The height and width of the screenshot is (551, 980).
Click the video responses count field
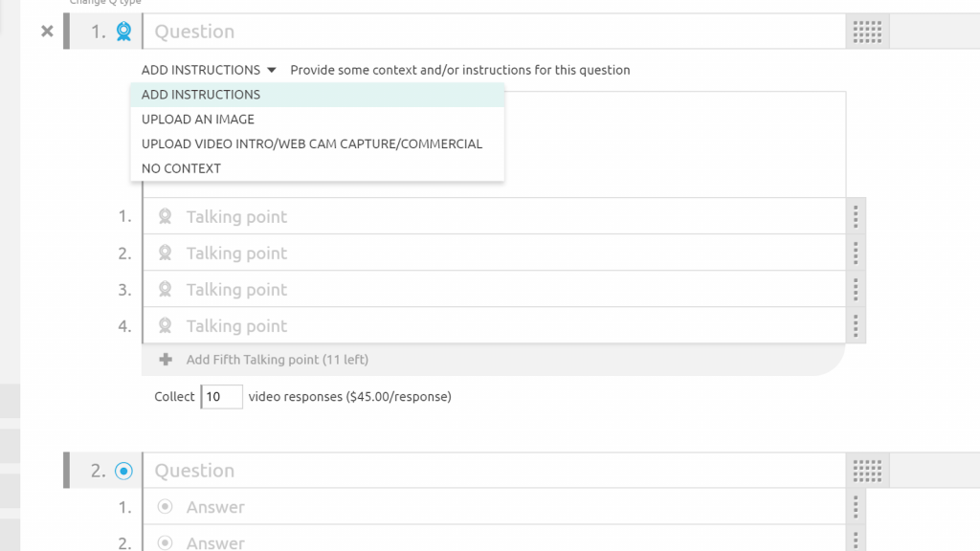221,396
